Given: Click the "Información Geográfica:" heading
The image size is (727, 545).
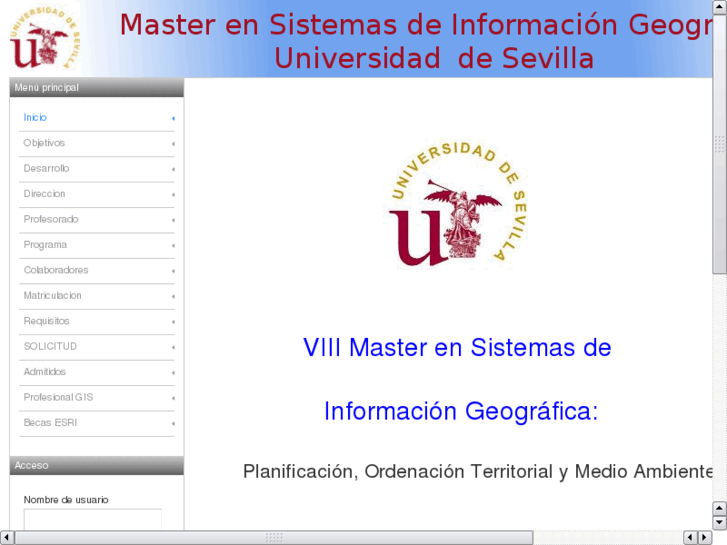Looking at the screenshot, I should pyautogui.click(x=461, y=411).
